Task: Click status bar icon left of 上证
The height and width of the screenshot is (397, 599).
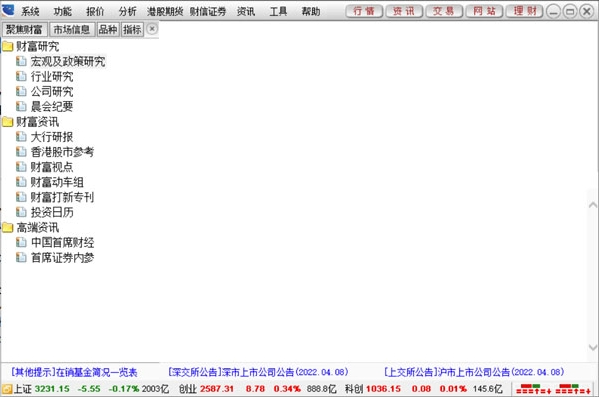Action: [7, 389]
